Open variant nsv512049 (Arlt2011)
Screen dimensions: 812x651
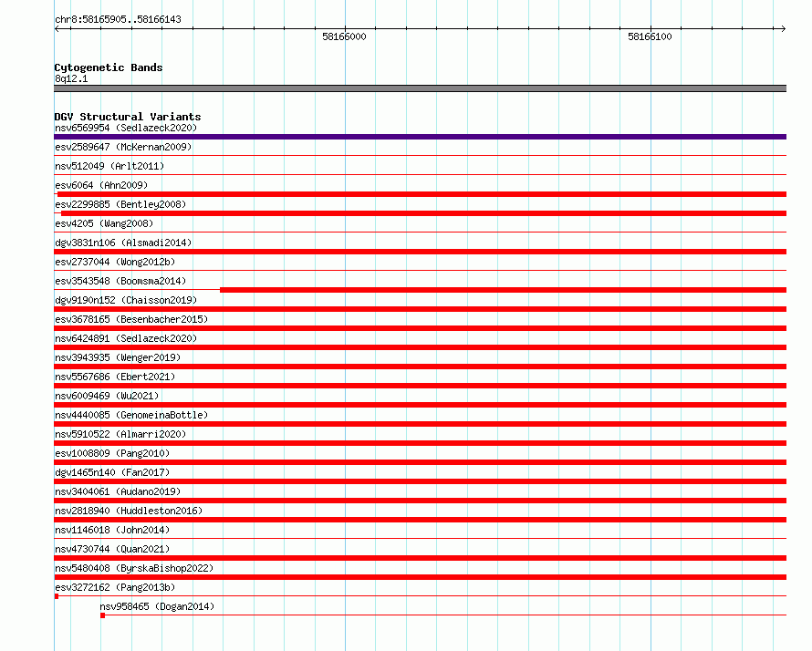coord(109,166)
